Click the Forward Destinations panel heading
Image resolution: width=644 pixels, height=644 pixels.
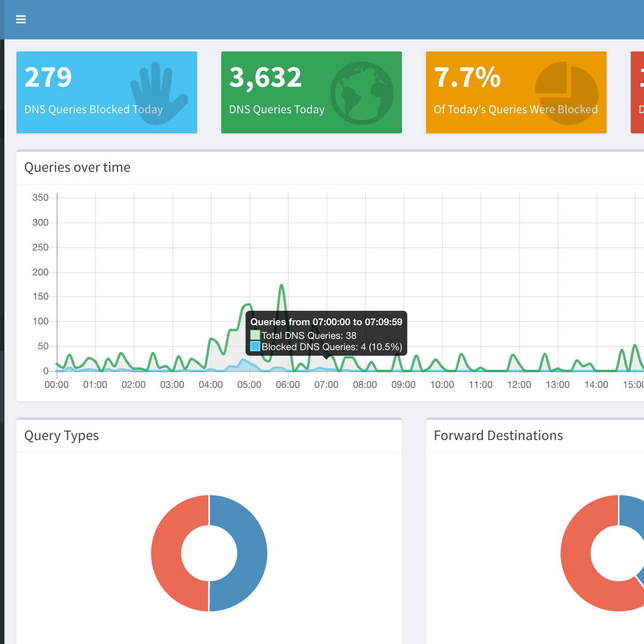[x=498, y=435]
